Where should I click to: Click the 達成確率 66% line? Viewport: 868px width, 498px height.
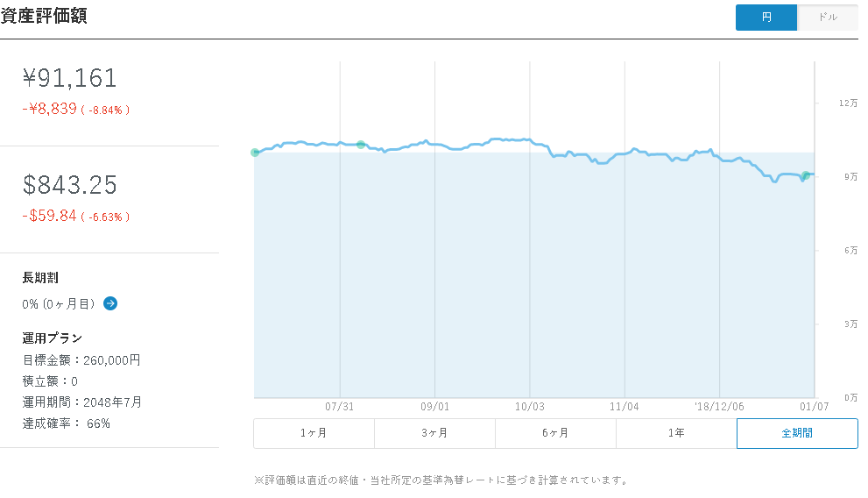(67, 423)
